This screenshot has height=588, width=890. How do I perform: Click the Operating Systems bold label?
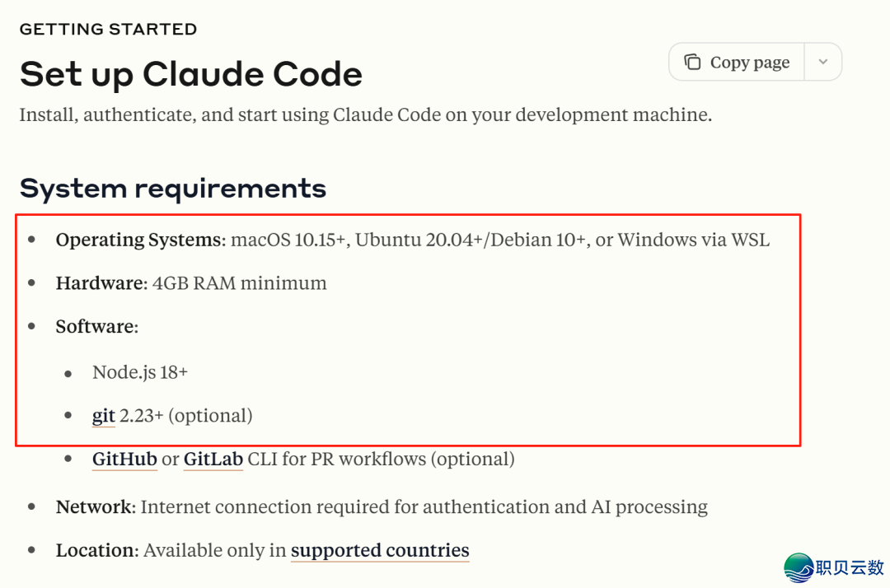139,240
